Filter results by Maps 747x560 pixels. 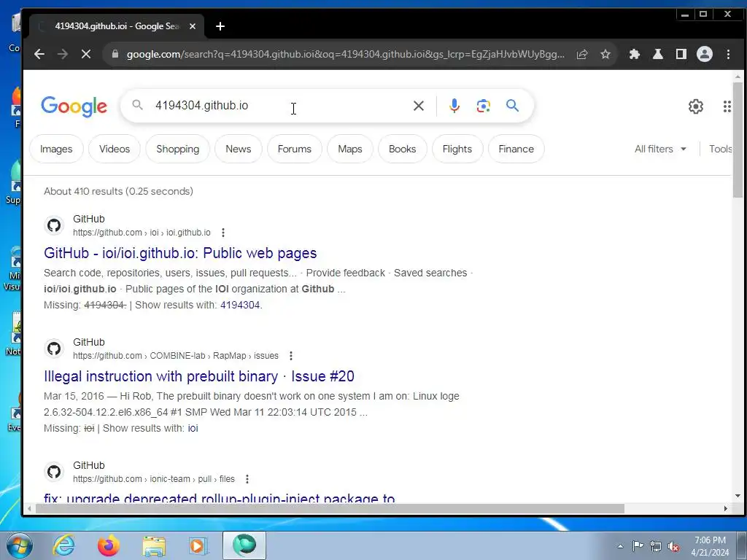pos(350,149)
